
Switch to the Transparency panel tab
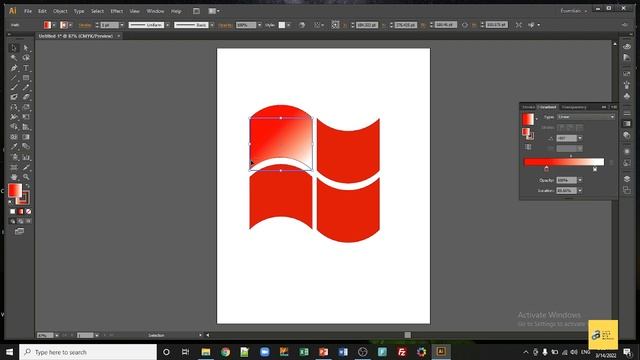click(574, 107)
